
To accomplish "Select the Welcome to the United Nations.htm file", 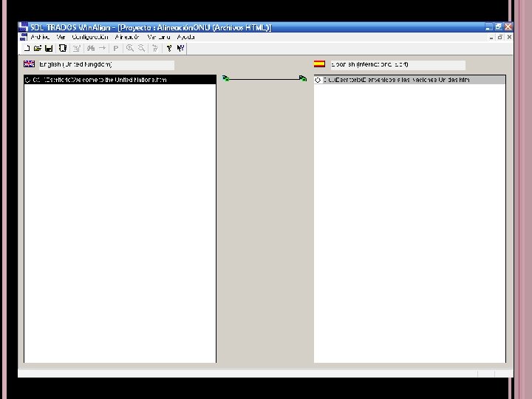I will coord(120,80).
